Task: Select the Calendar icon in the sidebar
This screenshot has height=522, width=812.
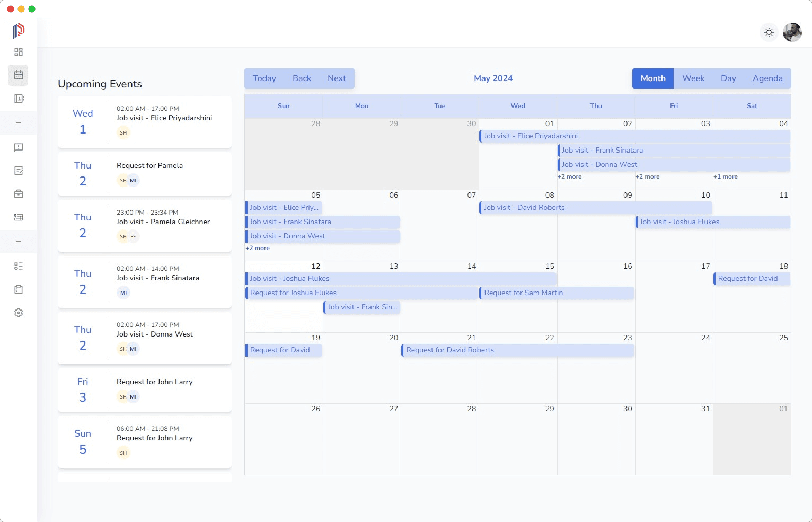Action: 18,75
